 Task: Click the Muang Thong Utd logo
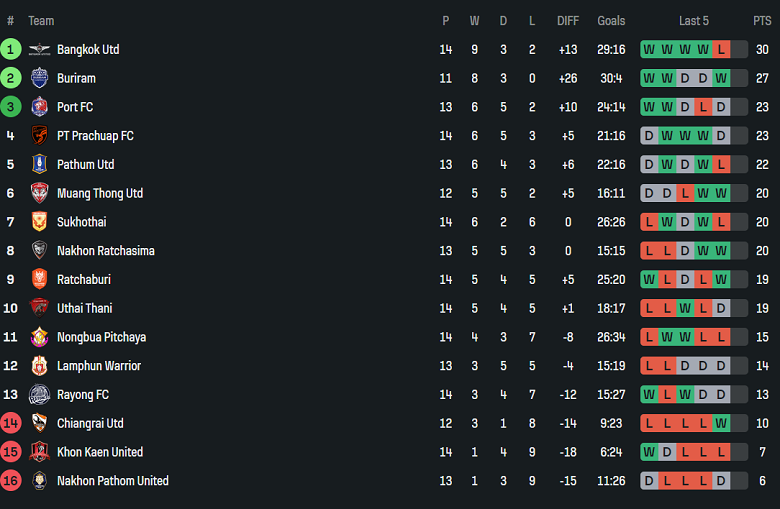click(x=39, y=193)
